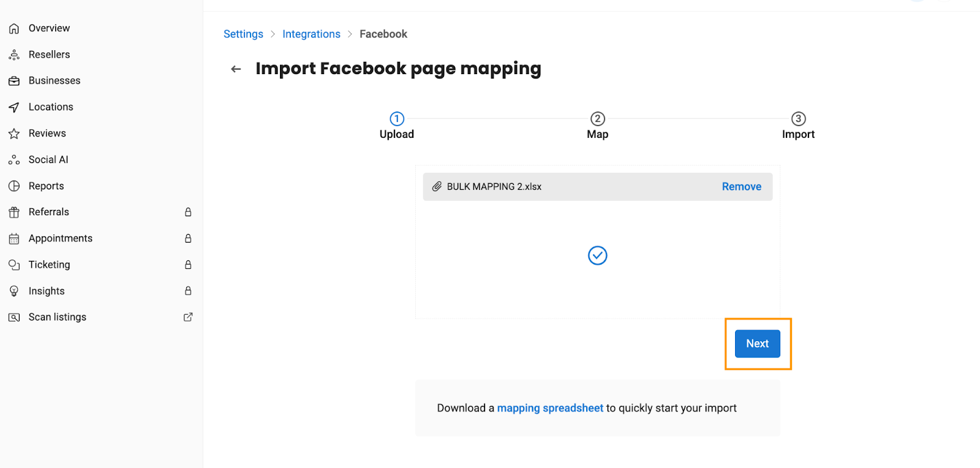Click the Insights lightbulb icon
980x468 pixels.
[x=14, y=291]
